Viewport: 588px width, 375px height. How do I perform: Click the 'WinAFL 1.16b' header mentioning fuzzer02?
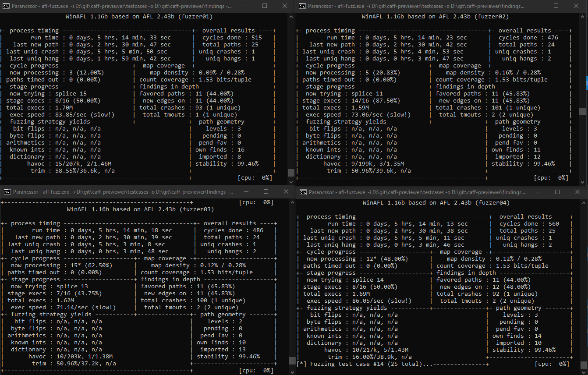(x=435, y=17)
